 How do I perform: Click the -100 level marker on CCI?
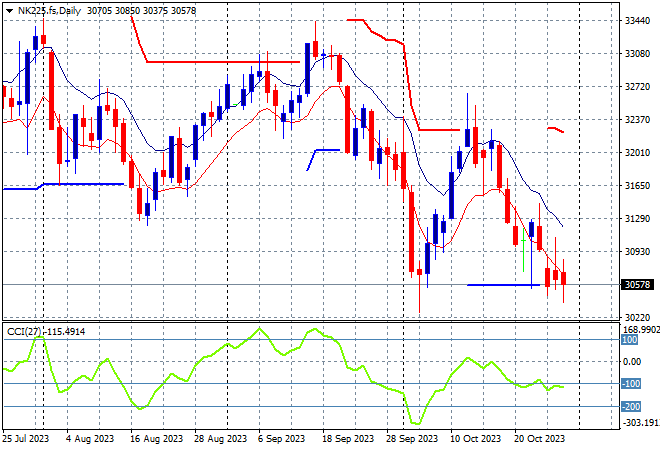(631, 383)
